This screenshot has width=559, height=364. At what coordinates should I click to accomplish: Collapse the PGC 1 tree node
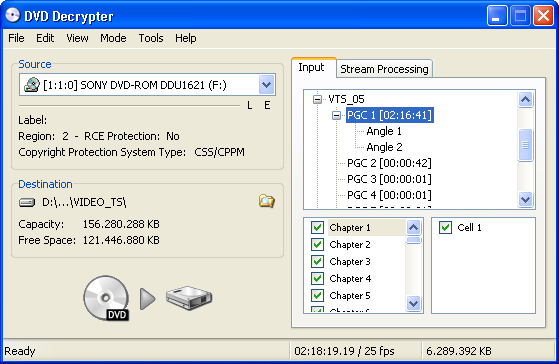336,115
